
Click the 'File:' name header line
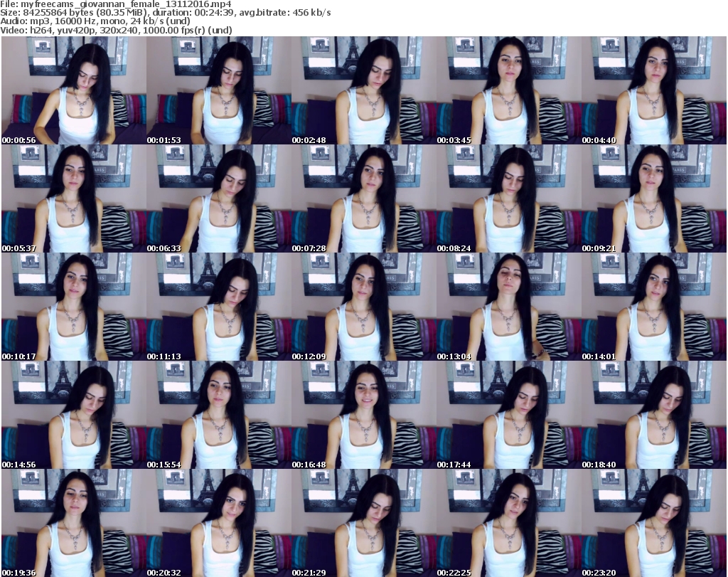tap(116, 4)
